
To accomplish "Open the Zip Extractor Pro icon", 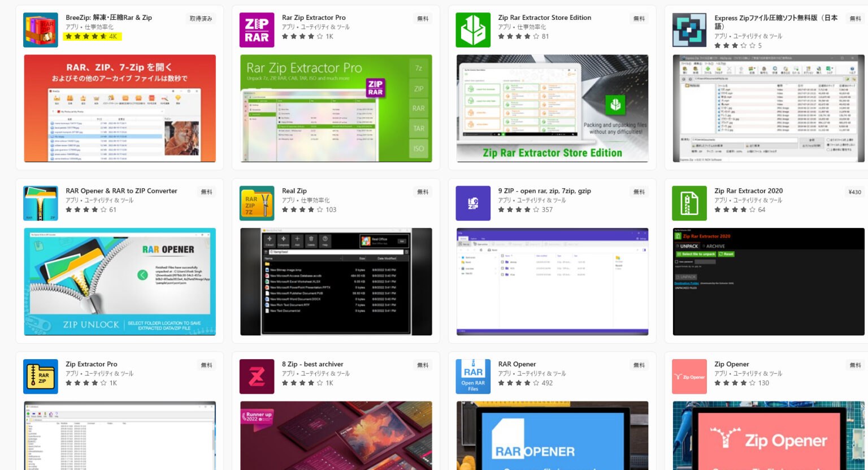I will pos(40,377).
